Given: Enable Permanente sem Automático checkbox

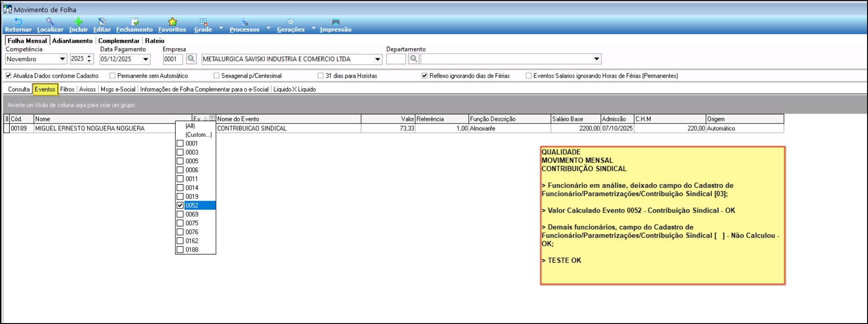Looking at the screenshot, I should (x=112, y=75).
